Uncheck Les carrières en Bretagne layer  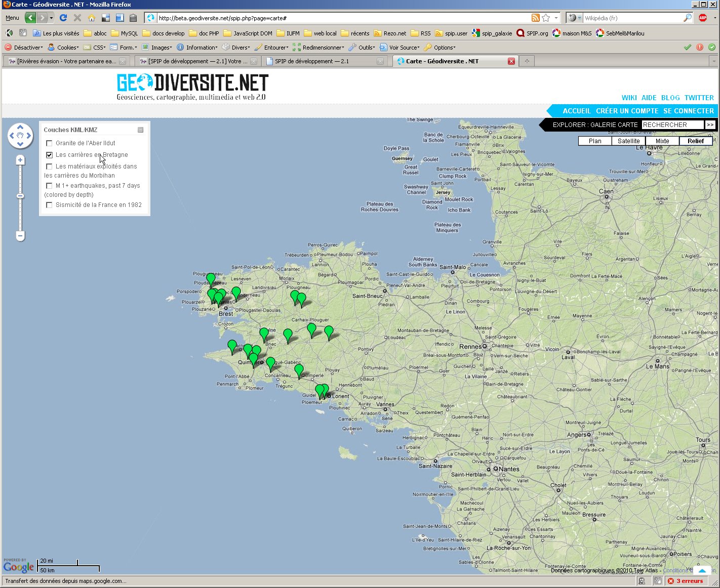click(x=49, y=155)
